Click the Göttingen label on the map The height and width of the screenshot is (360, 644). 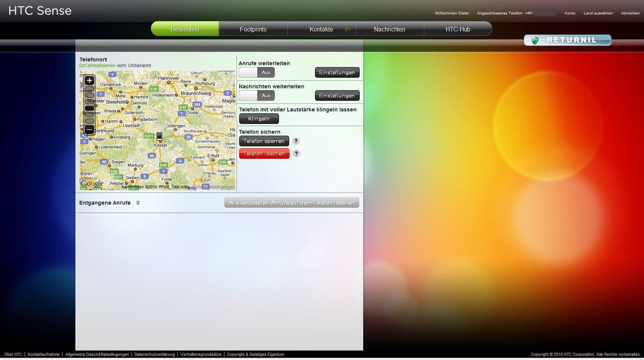(x=175, y=126)
